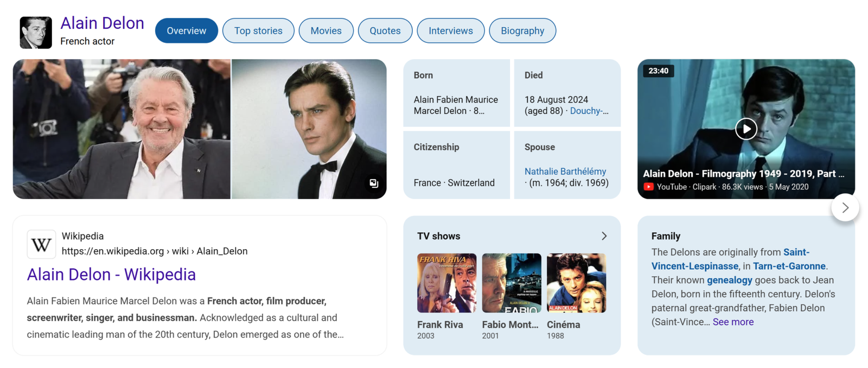Switch to the Top stories tab
Screen dimensions: 868x368
(258, 31)
